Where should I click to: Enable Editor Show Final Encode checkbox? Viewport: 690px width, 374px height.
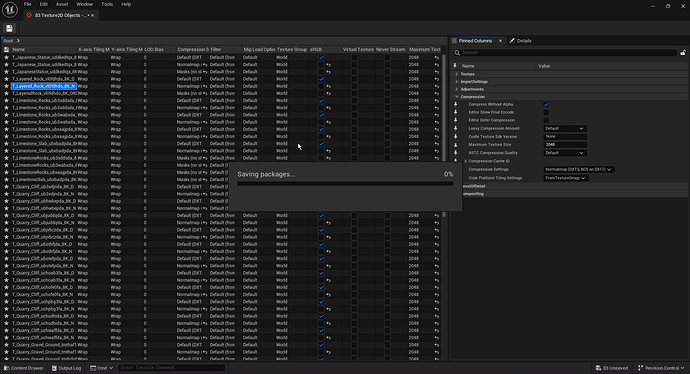546,112
